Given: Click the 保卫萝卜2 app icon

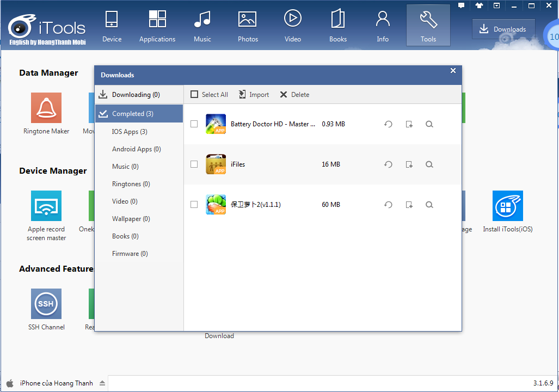Looking at the screenshot, I should pyautogui.click(x=216, y=204).
